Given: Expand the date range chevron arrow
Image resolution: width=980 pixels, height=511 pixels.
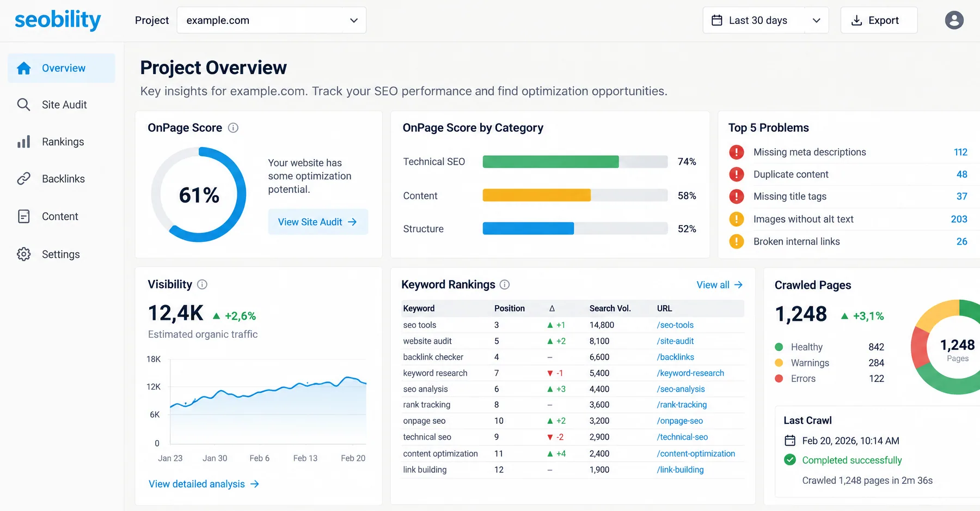Looking at the screenshot, I should point(816,20).
